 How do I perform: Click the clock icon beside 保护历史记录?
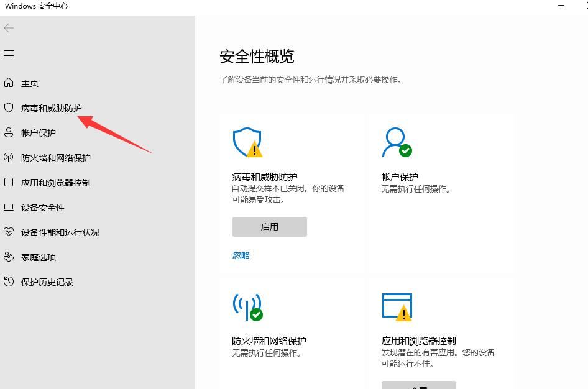tap(9, 281)
